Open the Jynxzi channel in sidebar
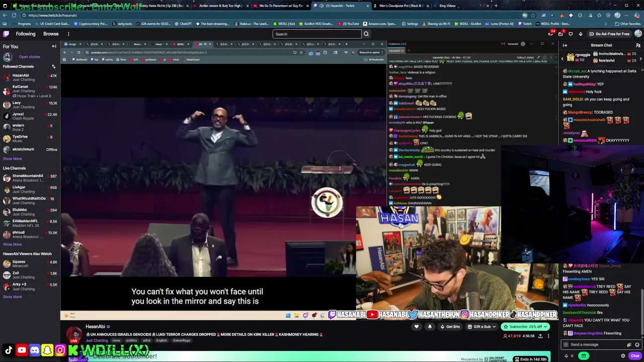644x362 pixels. pyautogui.click(x=30, y=116)
